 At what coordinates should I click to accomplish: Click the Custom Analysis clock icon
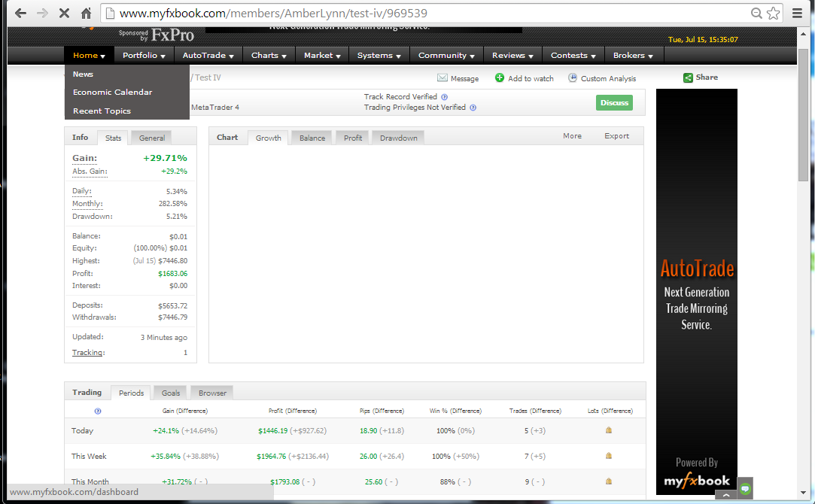click(x=572, y=77)
